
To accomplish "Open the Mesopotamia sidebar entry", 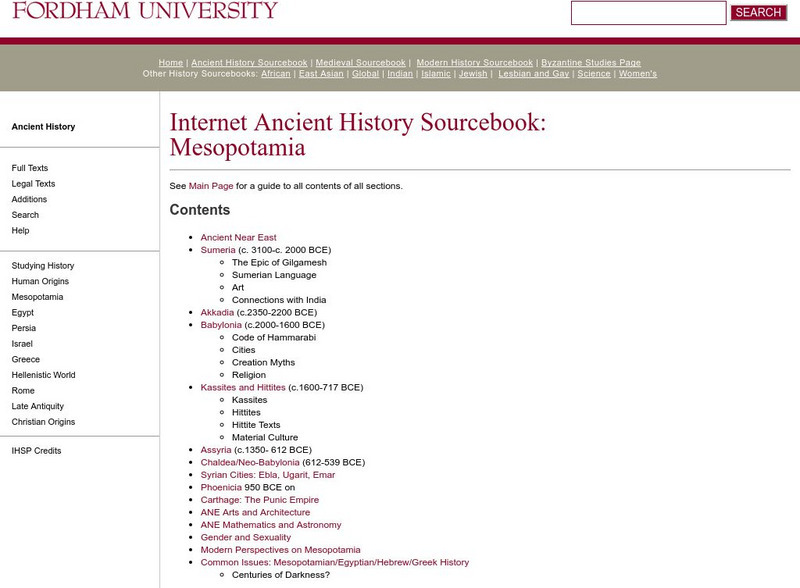I will (x=35, y=296).
